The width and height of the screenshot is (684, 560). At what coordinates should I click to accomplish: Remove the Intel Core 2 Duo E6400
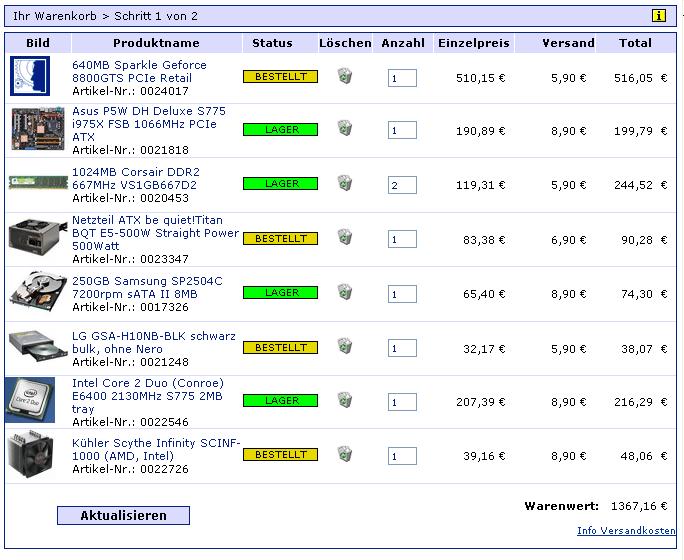(x=345, y=400)
